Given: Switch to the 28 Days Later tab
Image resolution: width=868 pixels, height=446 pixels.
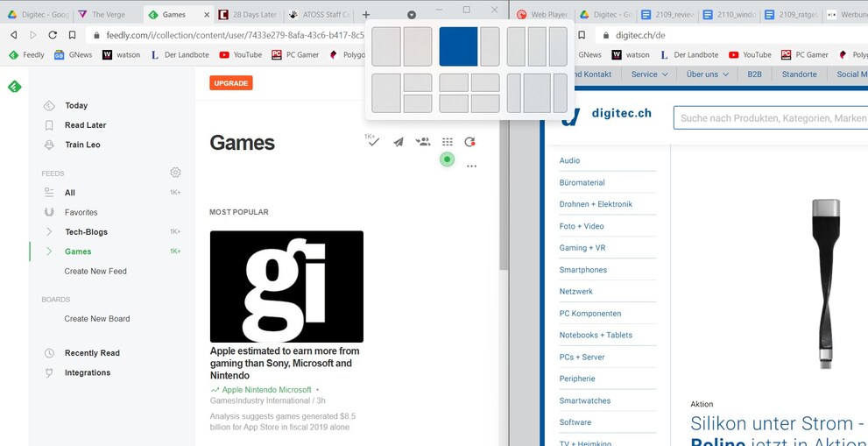Looking at the screenshot, I should coord(248,15).
